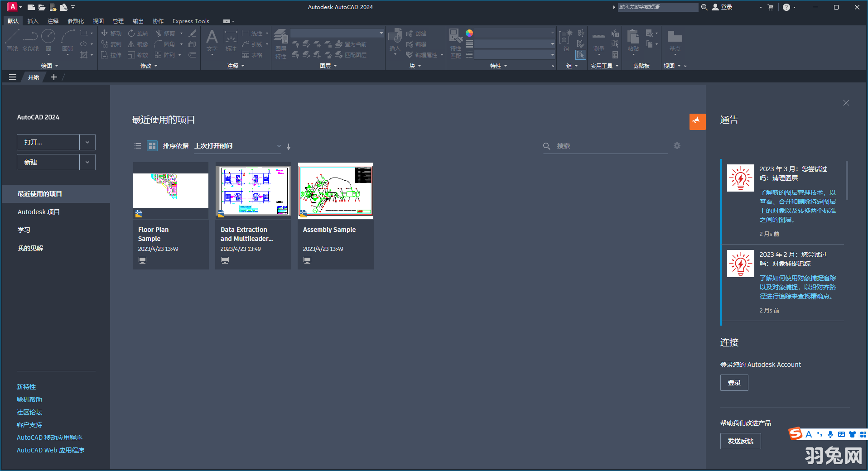Expand the Draw (绘图) panel
The image size is (868, 471).
coord(50,66)
